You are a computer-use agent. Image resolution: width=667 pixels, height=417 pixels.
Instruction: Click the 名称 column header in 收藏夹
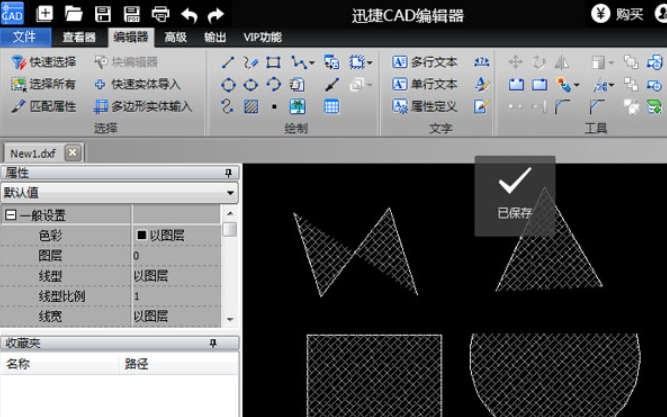click(60, 364)
